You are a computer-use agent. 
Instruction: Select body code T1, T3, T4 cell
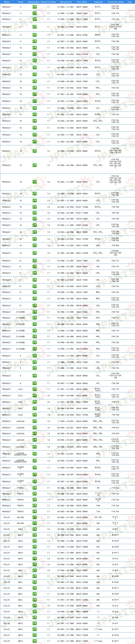(x=98, y=494)
